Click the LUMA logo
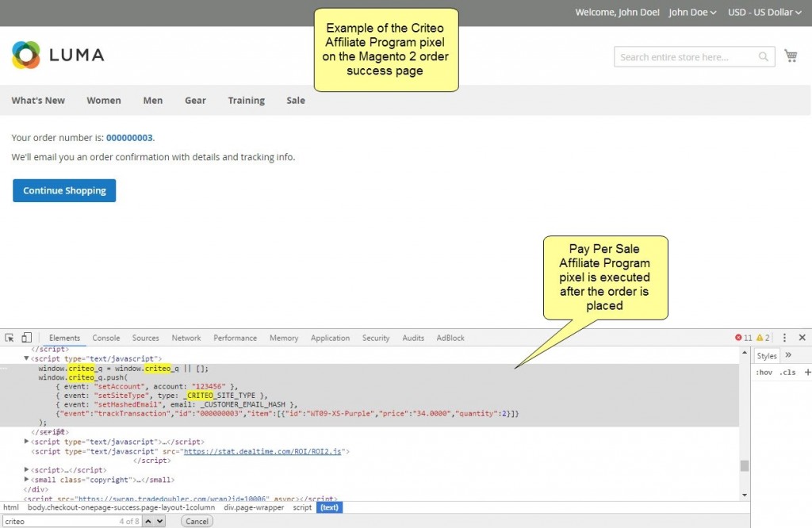The image size is (812, 528). [x=58, y=55]
